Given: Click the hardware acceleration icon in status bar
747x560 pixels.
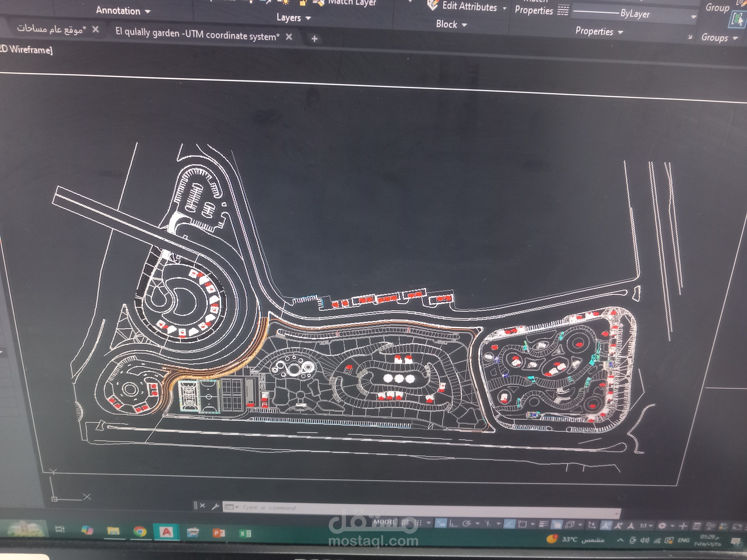Looking at the screenshot, I should coord(723,527).
